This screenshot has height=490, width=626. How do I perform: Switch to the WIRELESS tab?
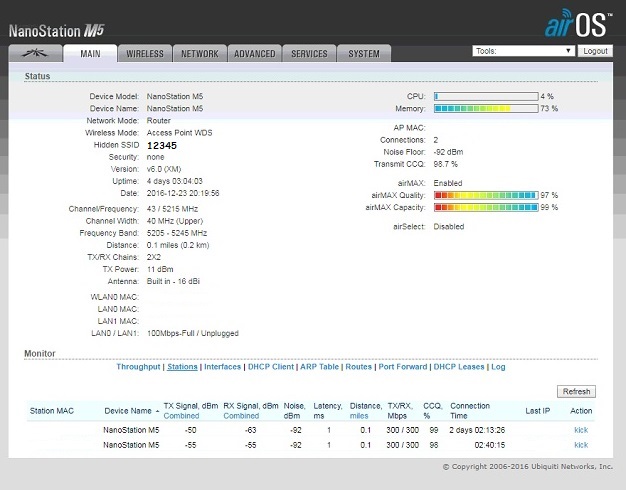(145, 54)
